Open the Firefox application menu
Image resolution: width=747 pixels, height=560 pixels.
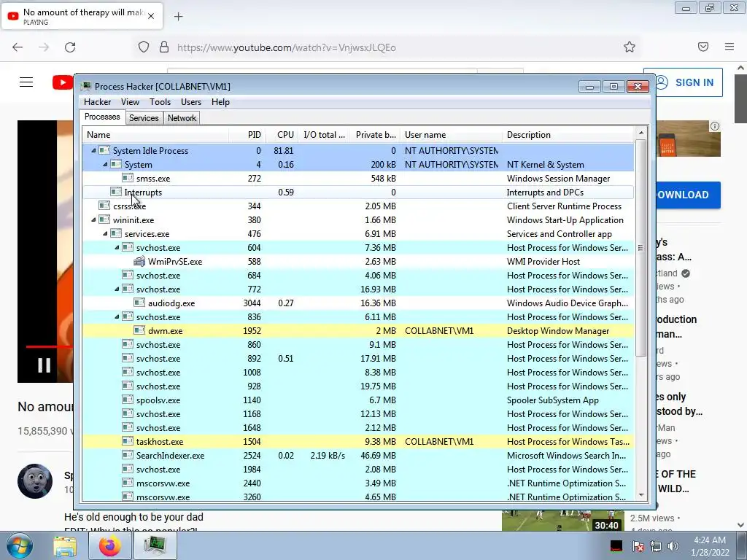[729, 47]
